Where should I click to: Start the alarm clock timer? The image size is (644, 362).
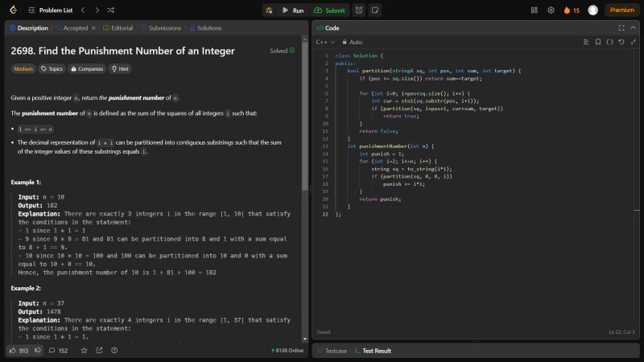tap(358, 10)
